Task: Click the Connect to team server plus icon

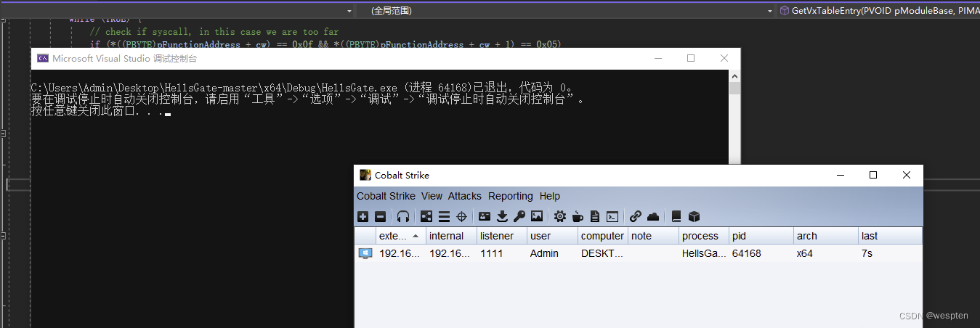Action: 363,216
